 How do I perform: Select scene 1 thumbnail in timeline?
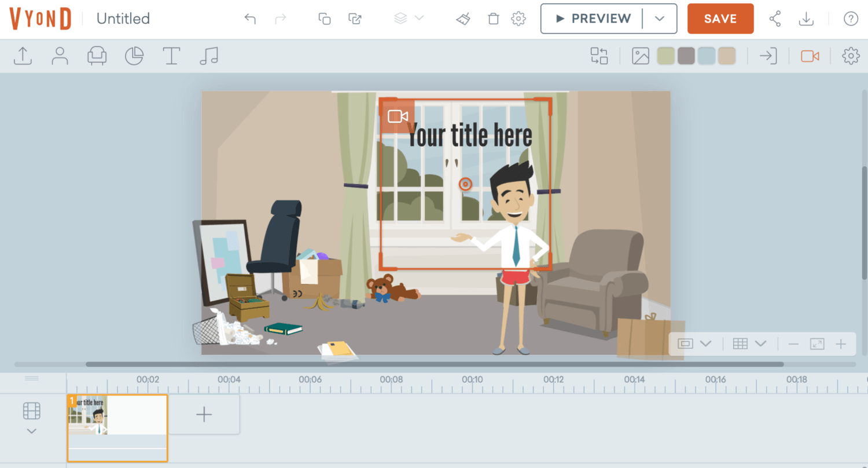tap(117, 428)
